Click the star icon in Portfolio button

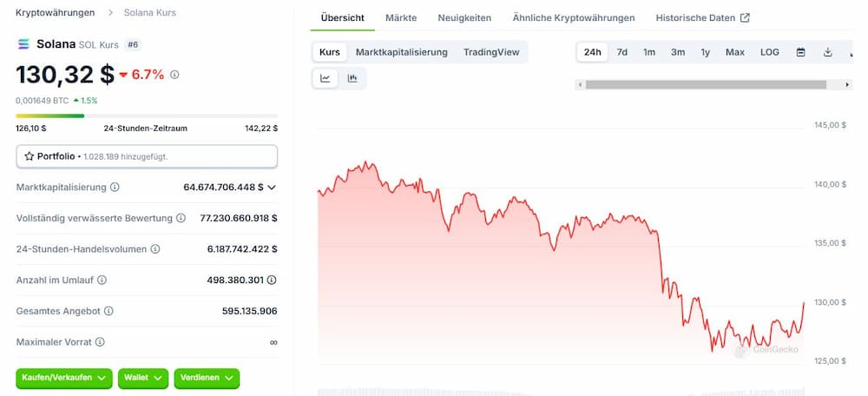[x=30, y=156]
